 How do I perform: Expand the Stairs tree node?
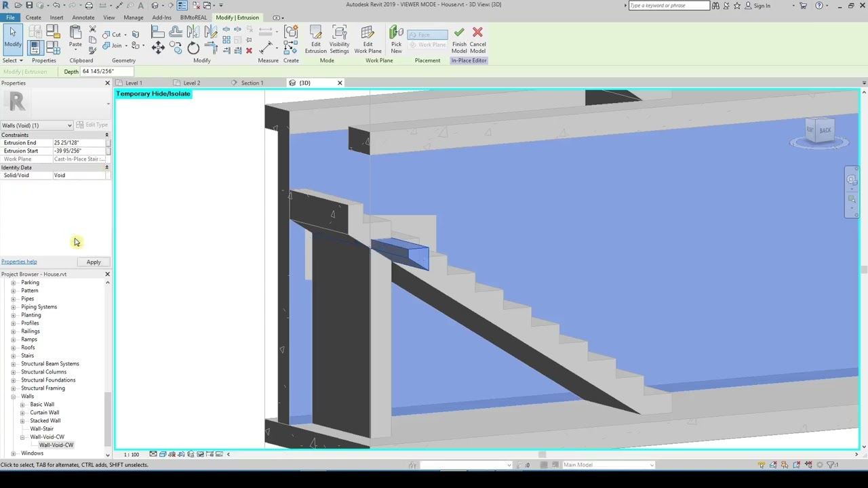tap(13, 356)
